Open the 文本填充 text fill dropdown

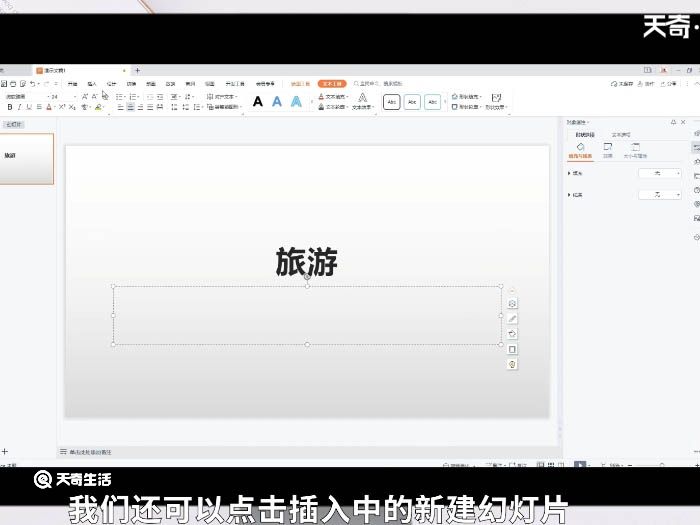pos(333,96)
